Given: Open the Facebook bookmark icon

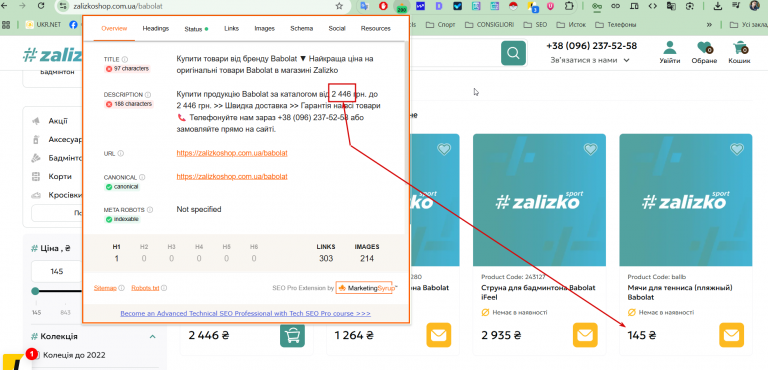Looking at the screenshot, I should 73,24.
